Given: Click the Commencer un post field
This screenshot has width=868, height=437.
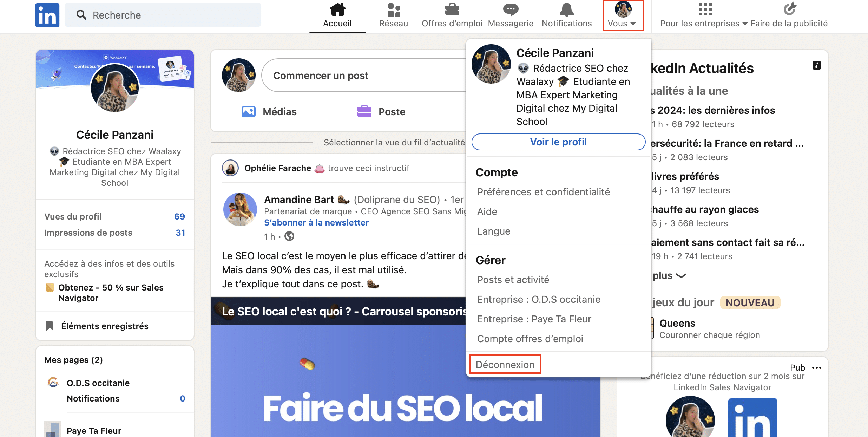Looking at the screenshot, I should (321, 76).
